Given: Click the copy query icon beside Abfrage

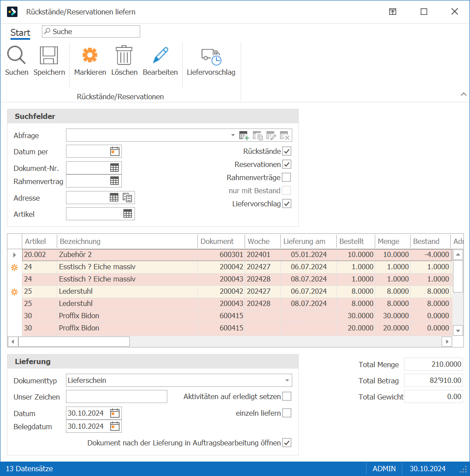Looking at the screenshot, I should [258, 136].
